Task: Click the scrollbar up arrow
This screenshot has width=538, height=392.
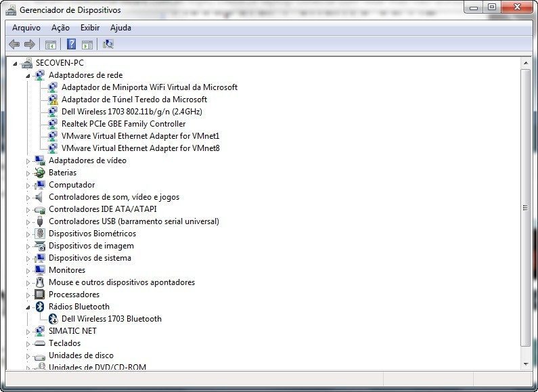Action: click(526, 63)
